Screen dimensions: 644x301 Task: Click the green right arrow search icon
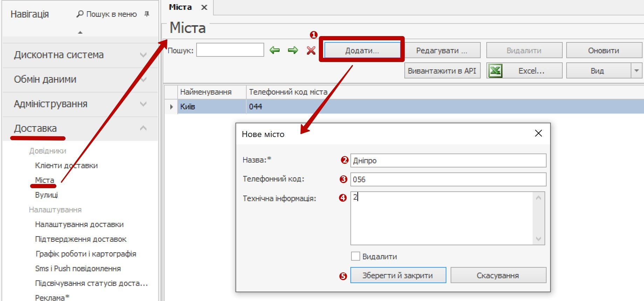pos(293,50)
